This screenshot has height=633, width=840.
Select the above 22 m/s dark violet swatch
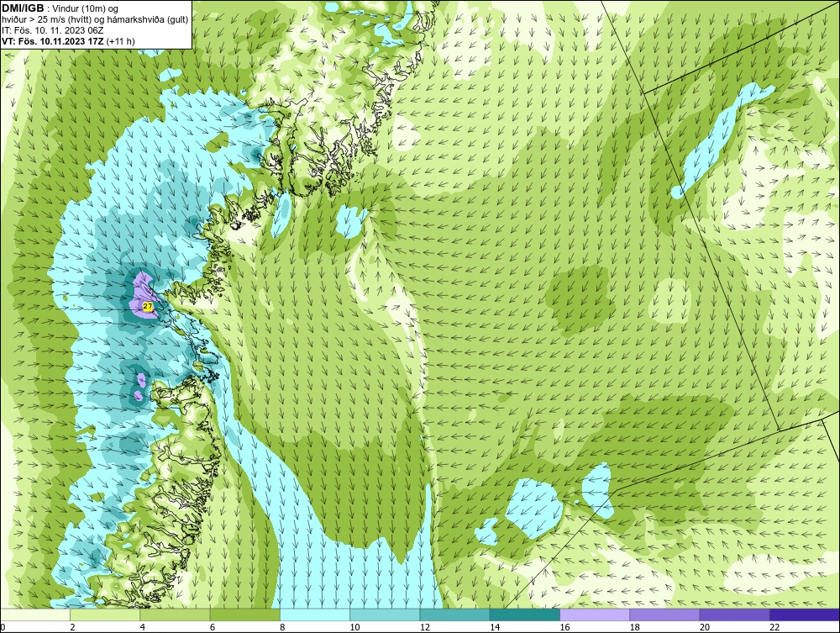(805, 615)
